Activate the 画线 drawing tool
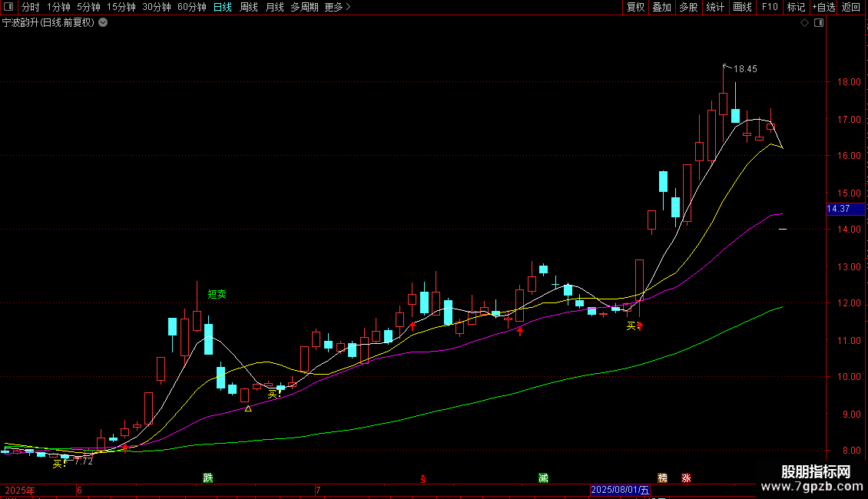868x499 pixels. [x=742, y=7]
